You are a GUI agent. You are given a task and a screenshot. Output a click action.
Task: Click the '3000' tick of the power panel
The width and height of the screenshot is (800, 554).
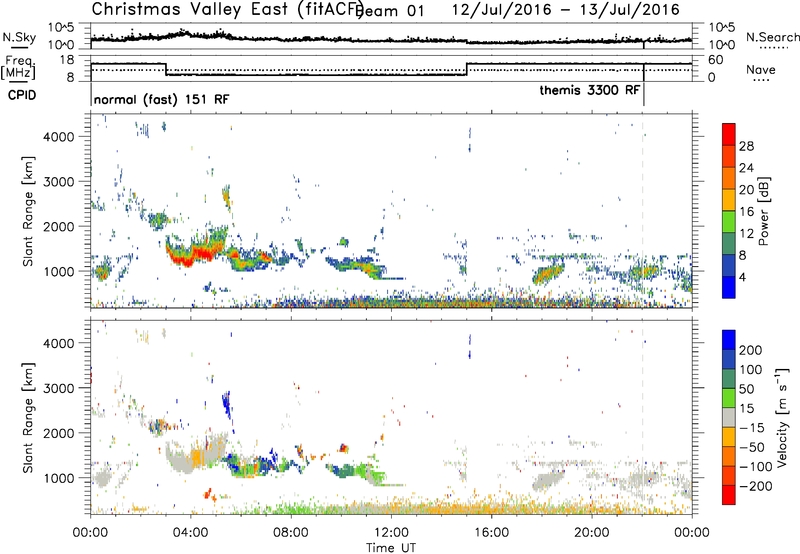(58, 182)
